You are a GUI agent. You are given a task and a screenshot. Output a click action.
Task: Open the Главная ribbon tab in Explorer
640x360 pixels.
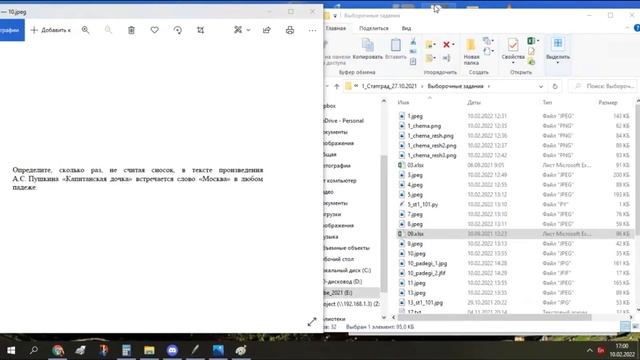336,28
